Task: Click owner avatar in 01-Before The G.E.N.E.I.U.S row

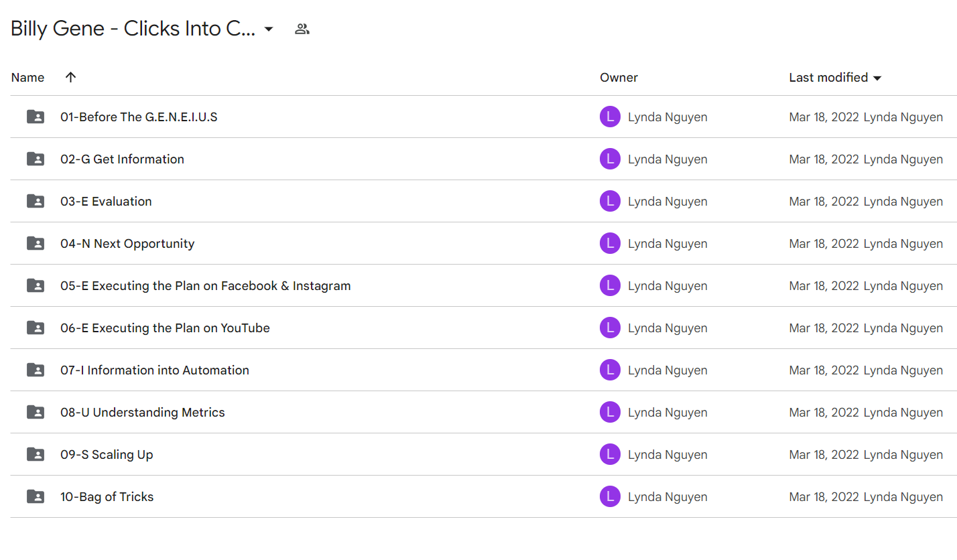Action: coord(610,117)
